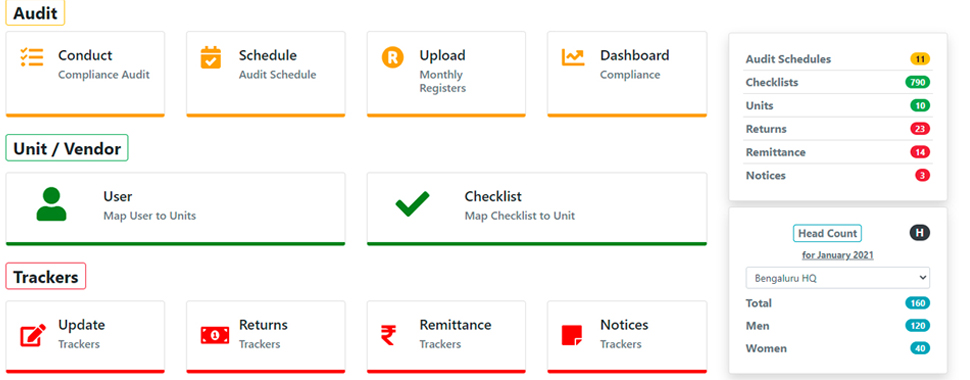970x380 pixels.
Task: Click the red Notices badge showing 3
Action: click(922, 176)
